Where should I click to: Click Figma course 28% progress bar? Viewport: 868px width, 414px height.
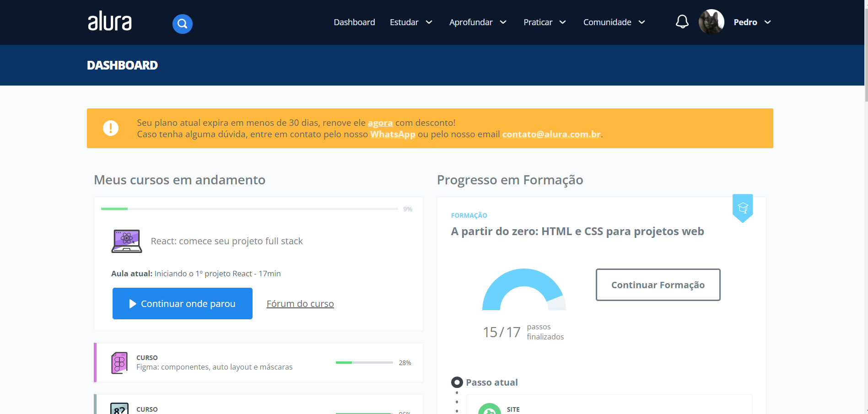(x=364, y=362)
